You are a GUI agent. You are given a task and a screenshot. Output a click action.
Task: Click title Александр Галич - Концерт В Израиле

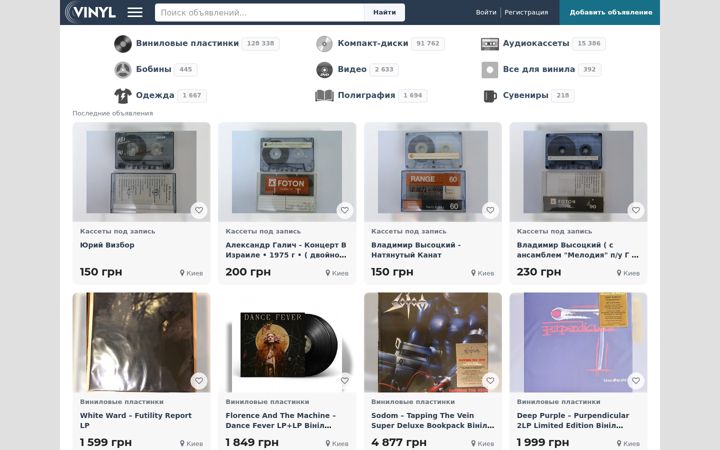coord(286,250)
